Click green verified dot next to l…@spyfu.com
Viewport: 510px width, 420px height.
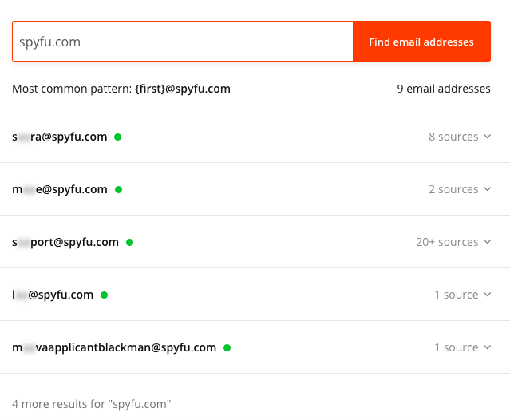coord(104,295)
